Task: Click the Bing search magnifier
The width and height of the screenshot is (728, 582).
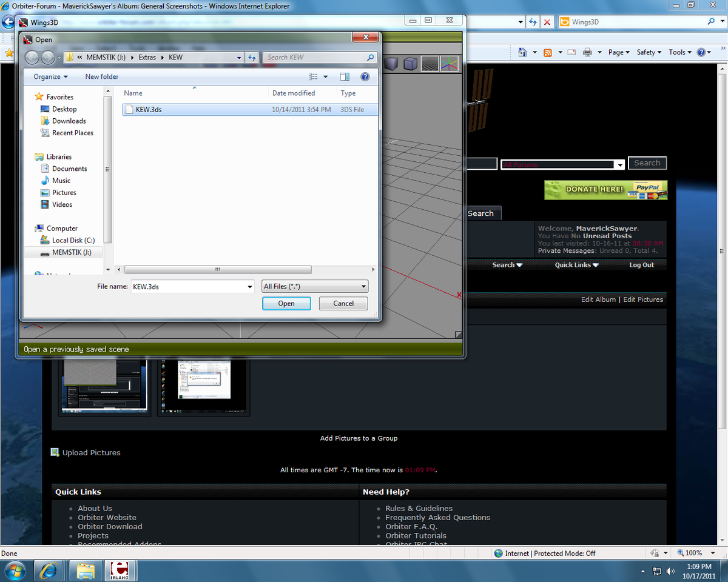Action: point(711,22)
